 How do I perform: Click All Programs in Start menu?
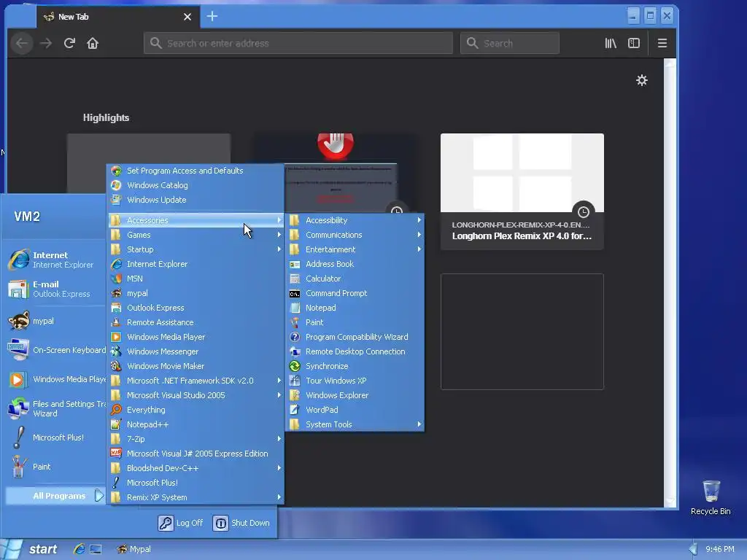pyautogui.click(x=55, y=496)
